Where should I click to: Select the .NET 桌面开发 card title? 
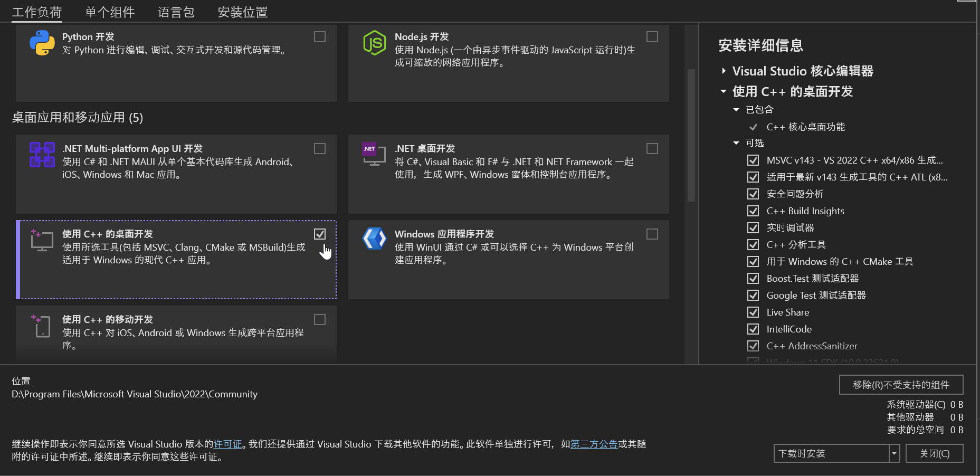(425, 148)
